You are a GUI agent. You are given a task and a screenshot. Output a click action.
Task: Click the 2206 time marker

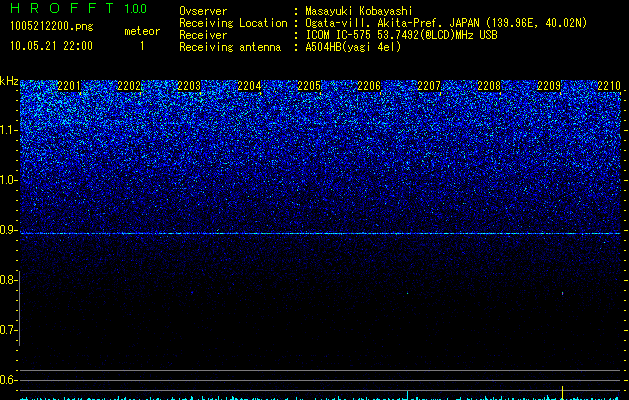369,86
